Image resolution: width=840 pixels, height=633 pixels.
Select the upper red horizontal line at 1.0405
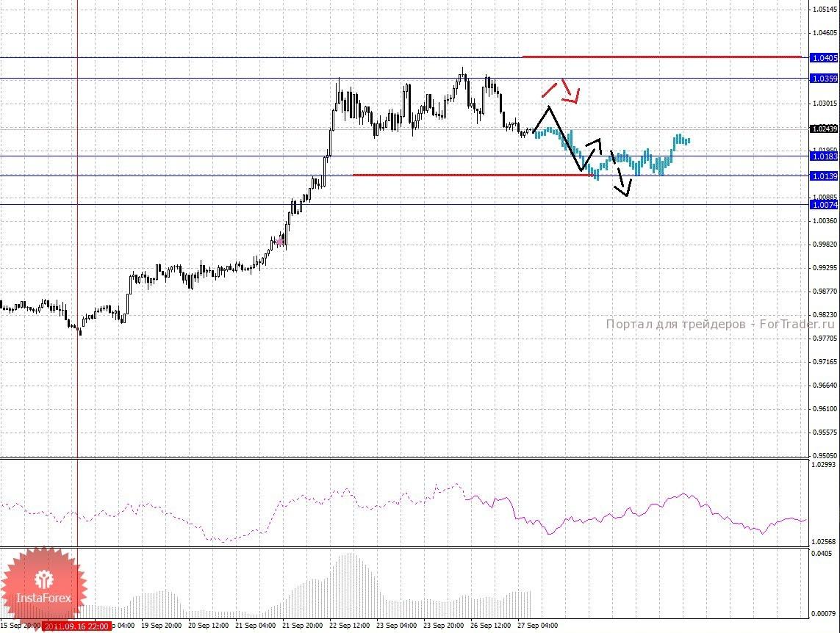coord(662,57)
